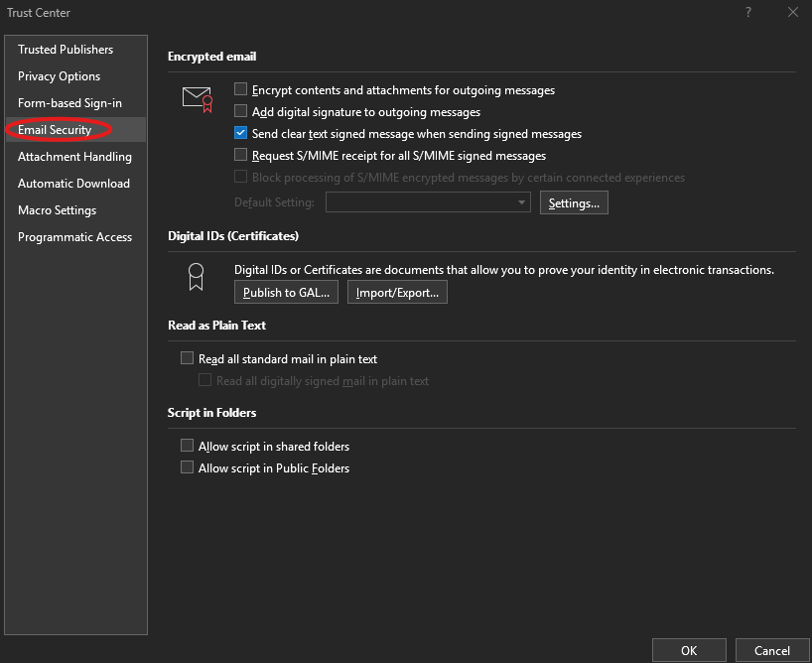Open Privacy Options

coord(59,75)
